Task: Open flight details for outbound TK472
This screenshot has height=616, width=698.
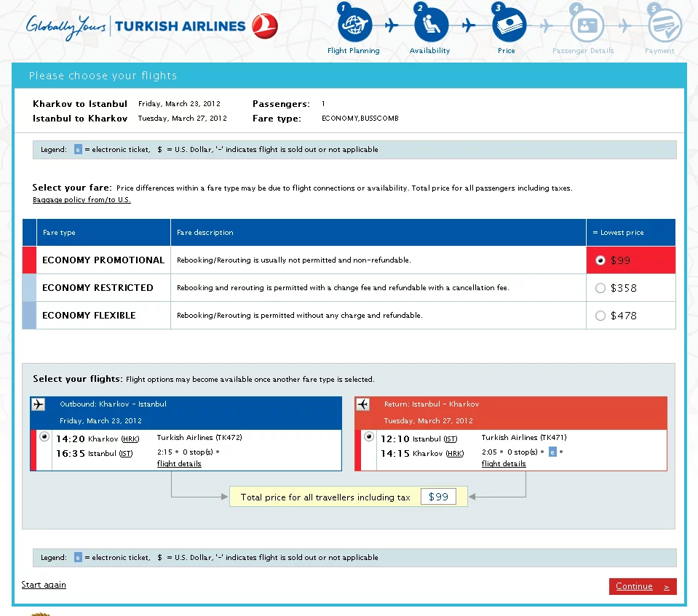Action: [179, 464]
